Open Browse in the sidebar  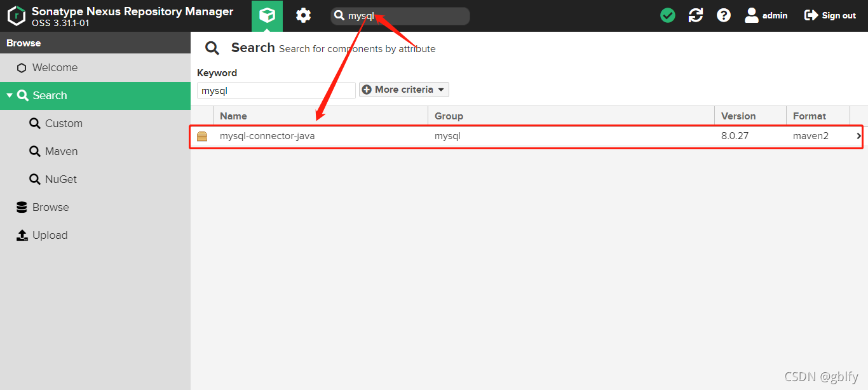[x=95, y=207]
